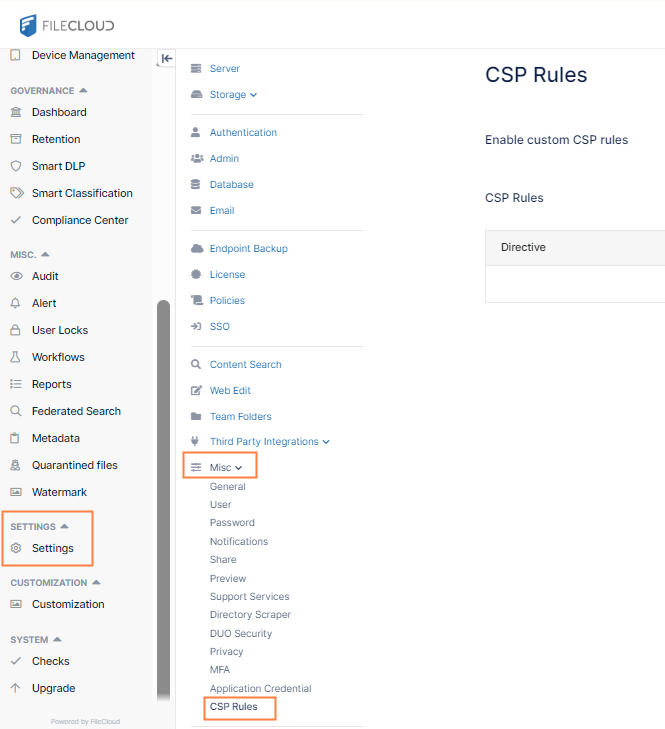Open the DUO Security settings
This screenshot has height=729, width=665.
click(240, 634)
